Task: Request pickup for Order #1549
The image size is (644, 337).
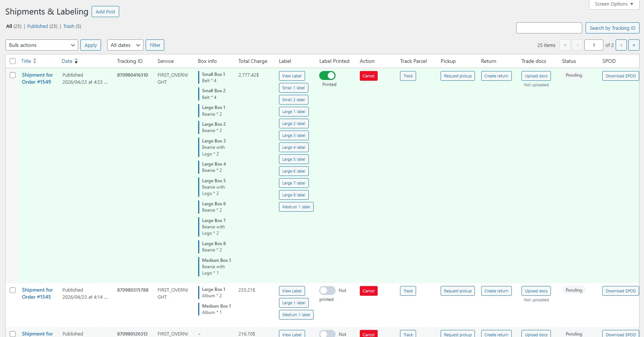Action: [x=458, y=76]
